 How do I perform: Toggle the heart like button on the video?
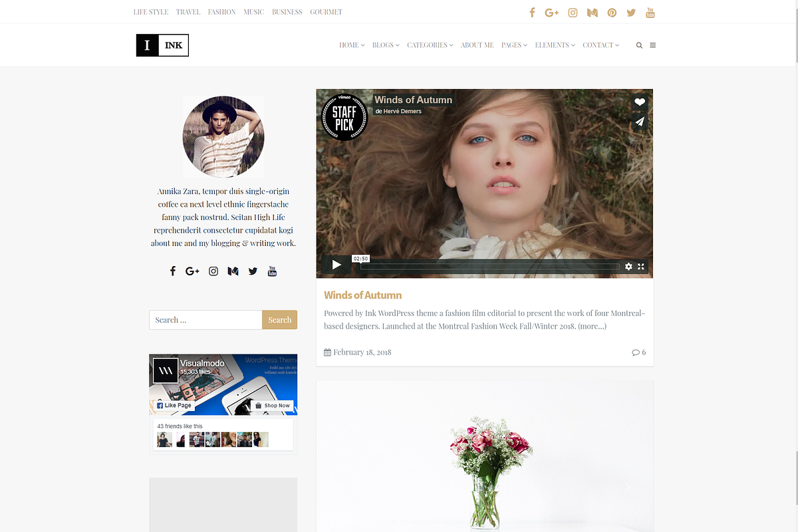tap(639, 102)
